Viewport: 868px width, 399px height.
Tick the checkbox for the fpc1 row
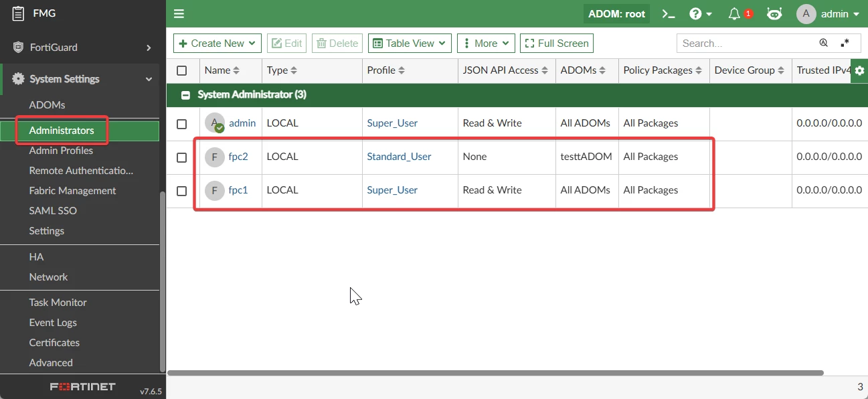click(182, 191)
